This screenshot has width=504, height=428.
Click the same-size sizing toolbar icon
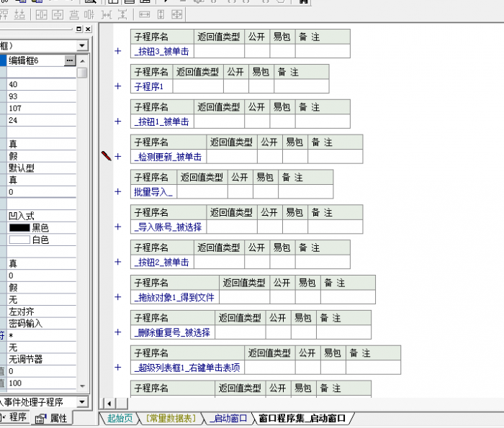click(176, 14)
